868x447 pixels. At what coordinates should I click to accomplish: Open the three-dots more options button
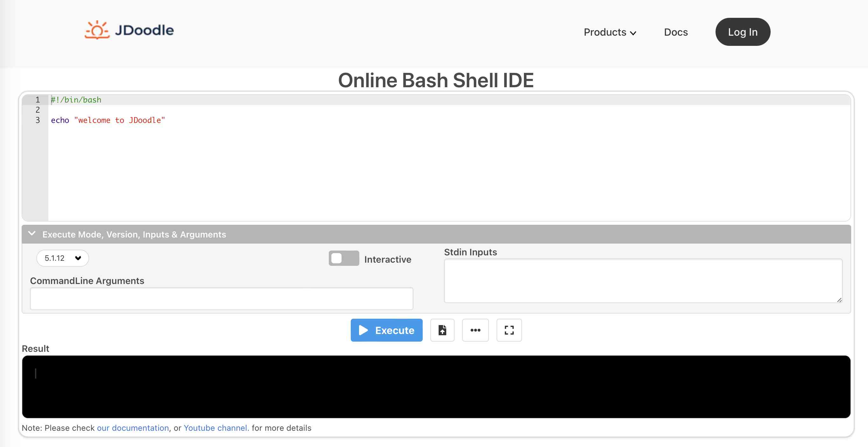tap(475, 330)
